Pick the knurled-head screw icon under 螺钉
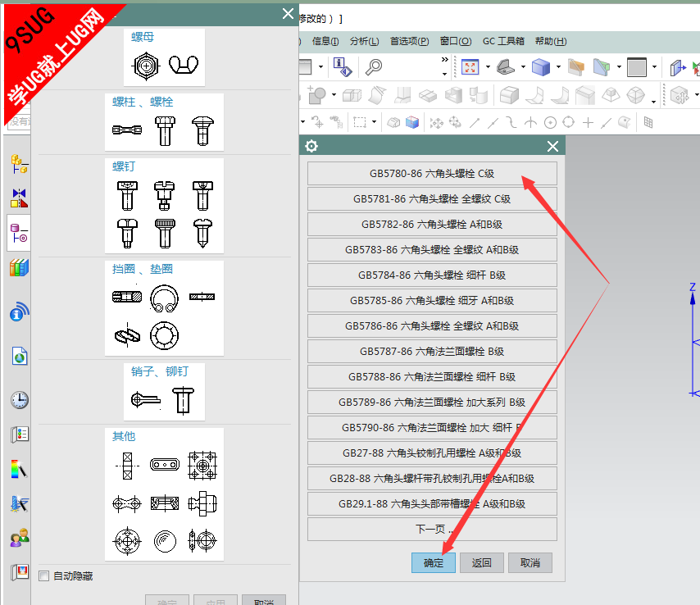 [165, 233]
